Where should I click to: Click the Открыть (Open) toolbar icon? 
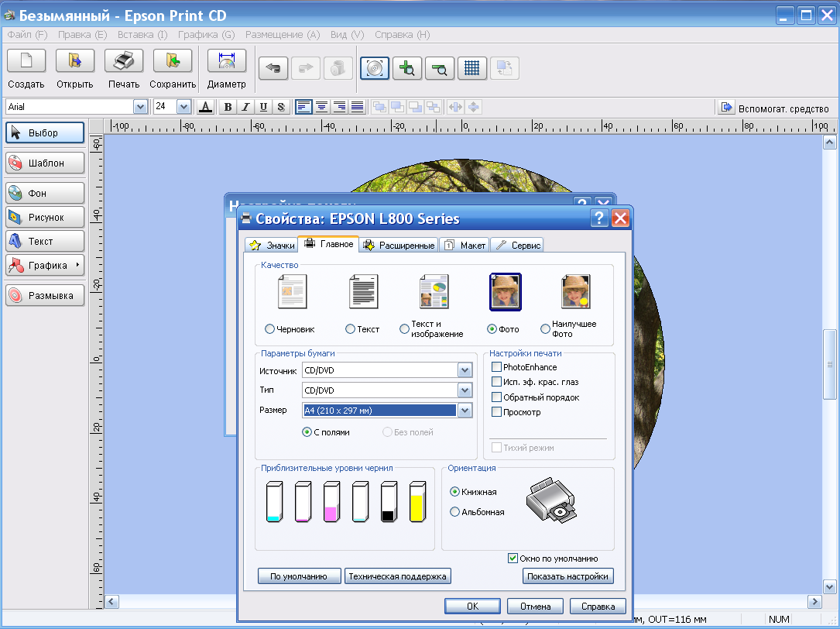point(75,60)
